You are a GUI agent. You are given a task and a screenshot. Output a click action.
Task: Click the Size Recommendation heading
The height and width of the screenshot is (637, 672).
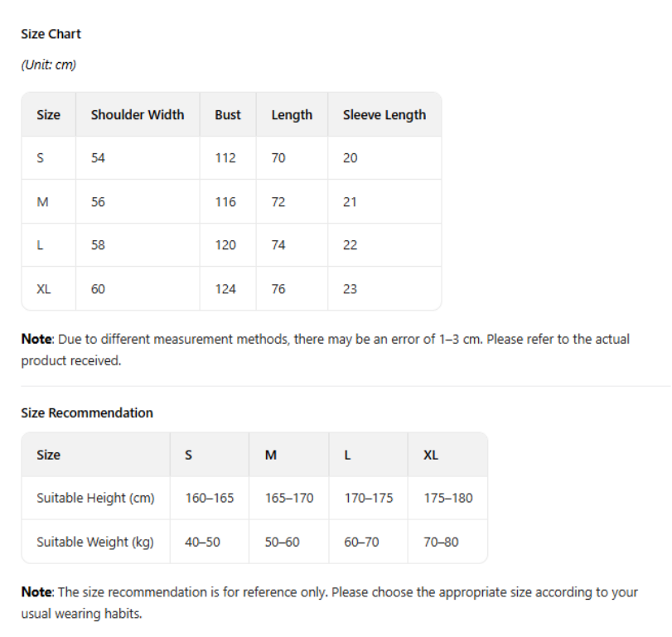coord(87,413)
